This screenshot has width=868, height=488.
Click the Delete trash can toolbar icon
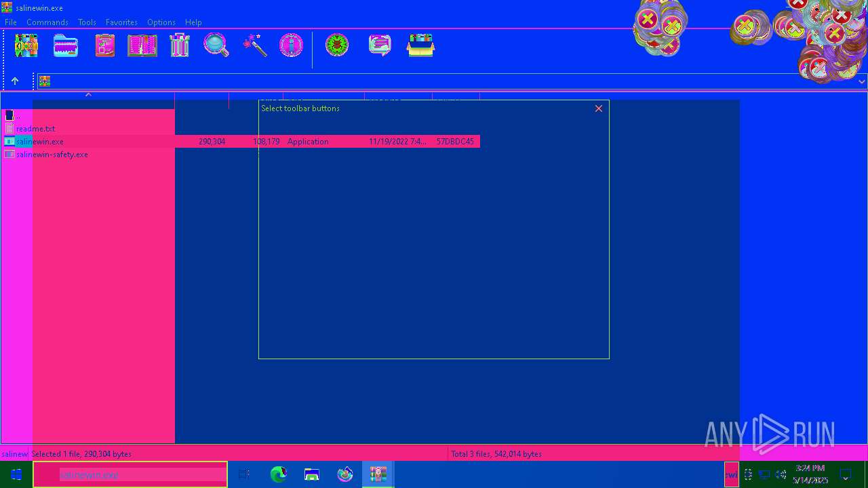click(x=180, y=45)
